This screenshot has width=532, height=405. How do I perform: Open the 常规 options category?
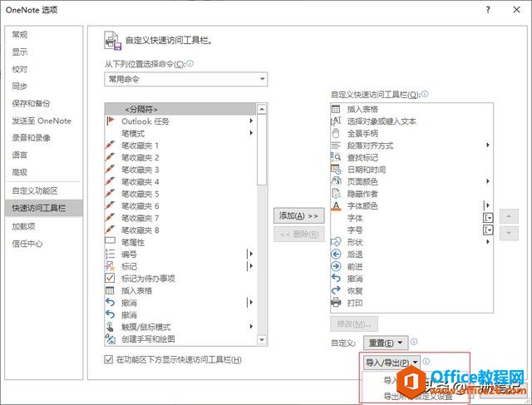pyautogui.click(x=44, y=35)
